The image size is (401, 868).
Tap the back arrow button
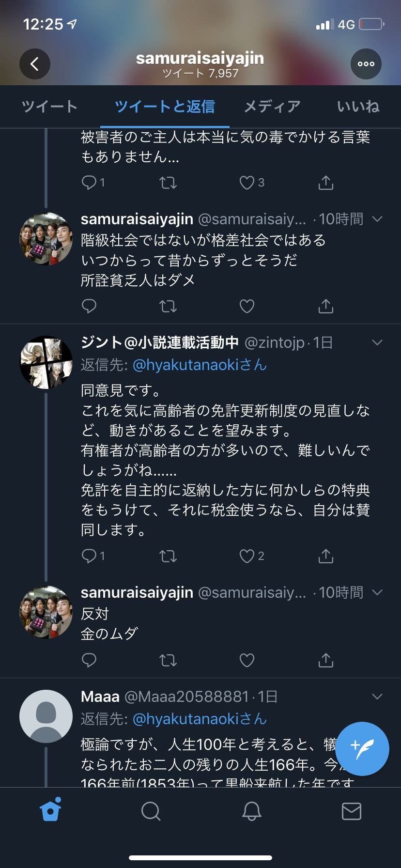(x=34, y=64)
